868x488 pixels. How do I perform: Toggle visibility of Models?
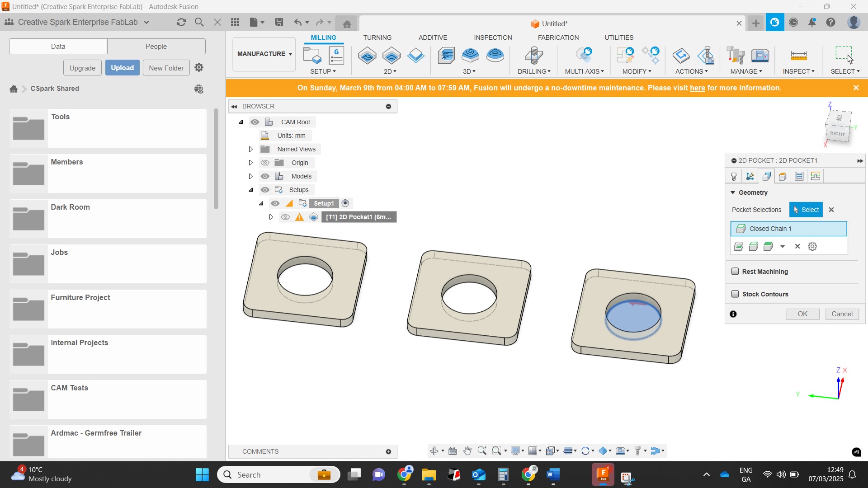click(x=265, y=176)
